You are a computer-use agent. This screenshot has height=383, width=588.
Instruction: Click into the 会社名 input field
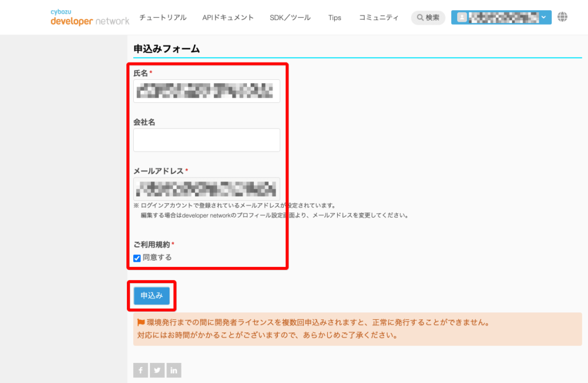point(206,140)
